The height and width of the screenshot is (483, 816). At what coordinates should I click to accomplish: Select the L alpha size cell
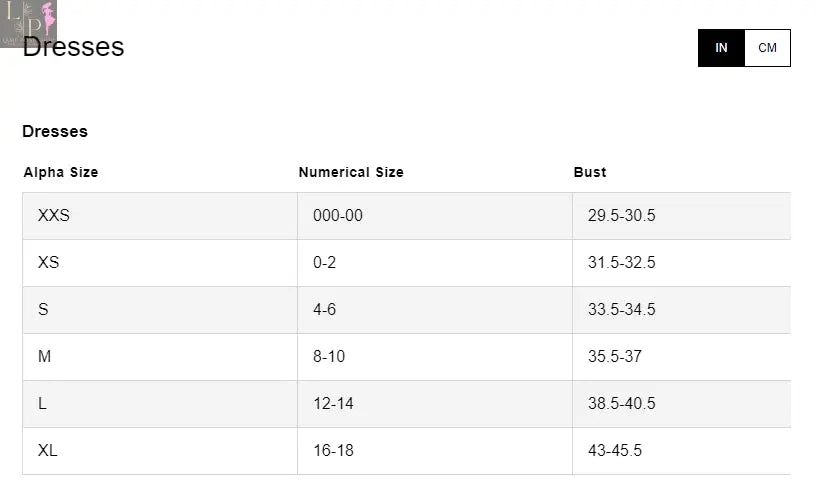[43, 404]
